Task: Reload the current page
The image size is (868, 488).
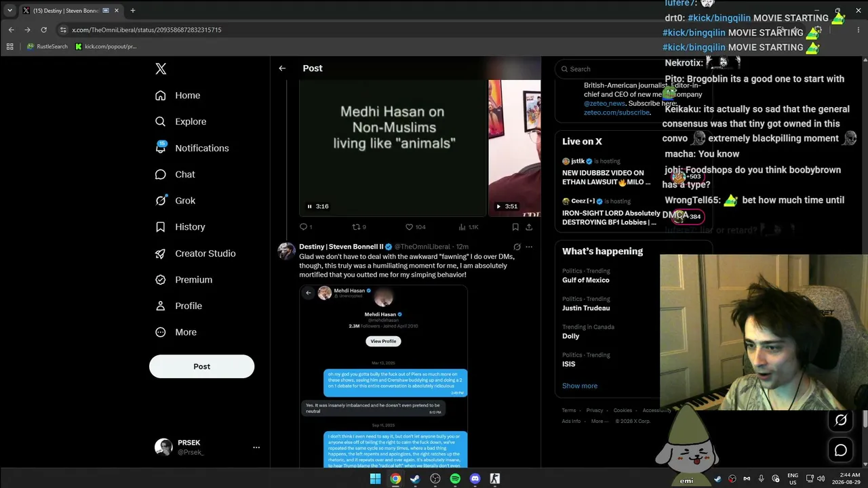Action: pos(43,30)
